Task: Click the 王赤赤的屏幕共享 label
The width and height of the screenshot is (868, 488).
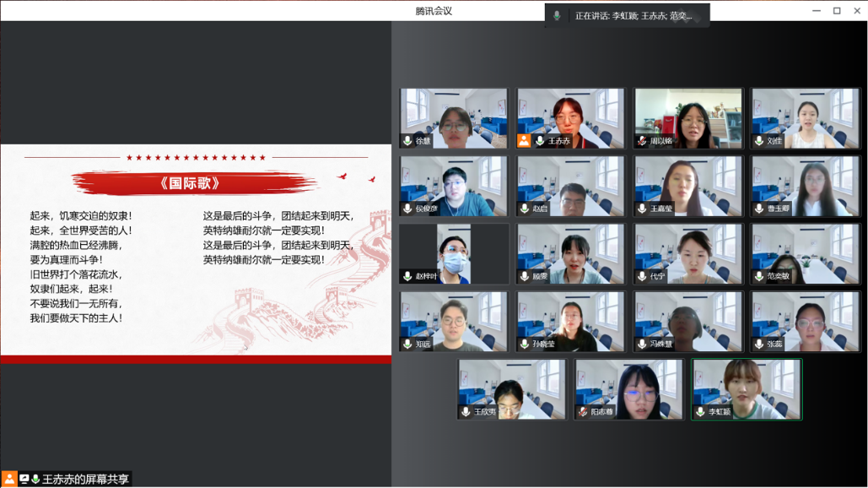Action: coord(86,479)
